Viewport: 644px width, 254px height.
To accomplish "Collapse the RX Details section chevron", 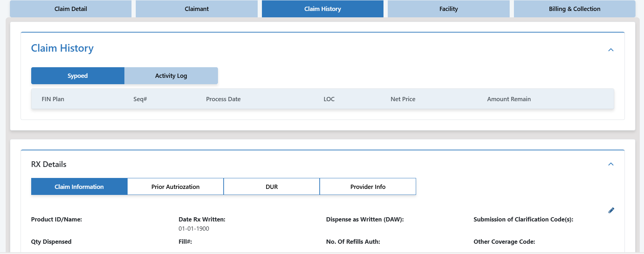I will click(x=611, y=164).
